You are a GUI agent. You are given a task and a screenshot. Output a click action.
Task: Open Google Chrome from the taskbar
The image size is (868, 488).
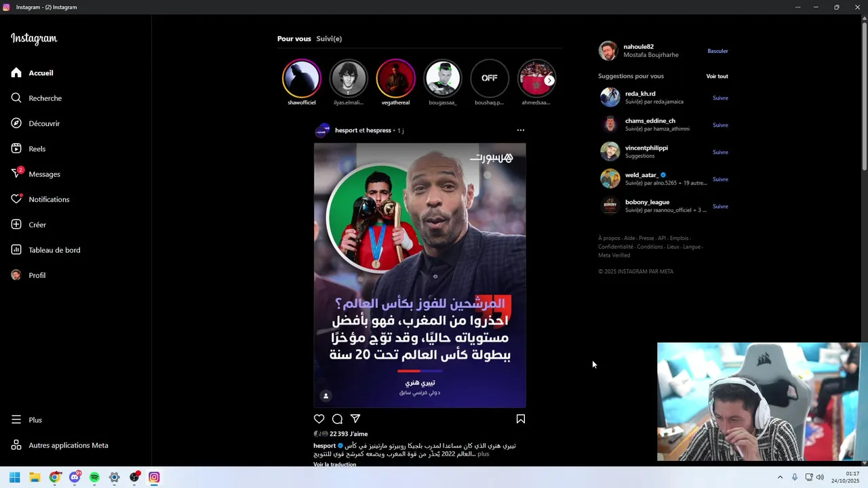[x=55, y=477]
